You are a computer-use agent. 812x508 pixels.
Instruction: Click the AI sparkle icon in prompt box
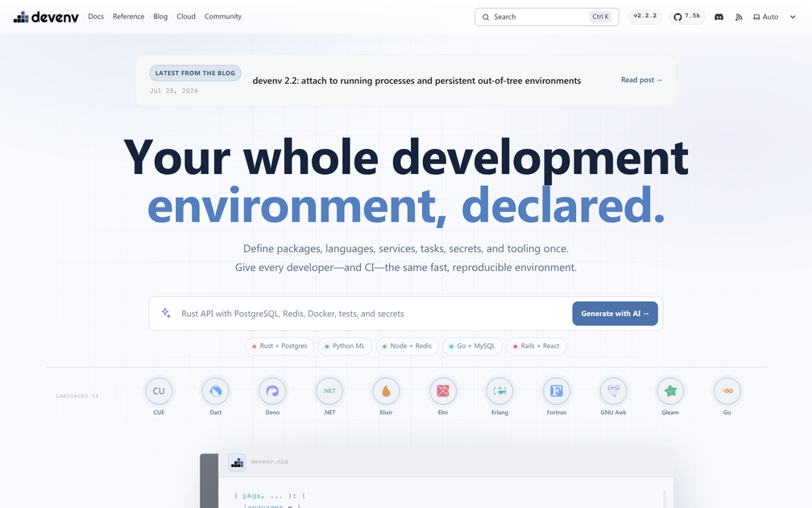[x=166, y=313]
